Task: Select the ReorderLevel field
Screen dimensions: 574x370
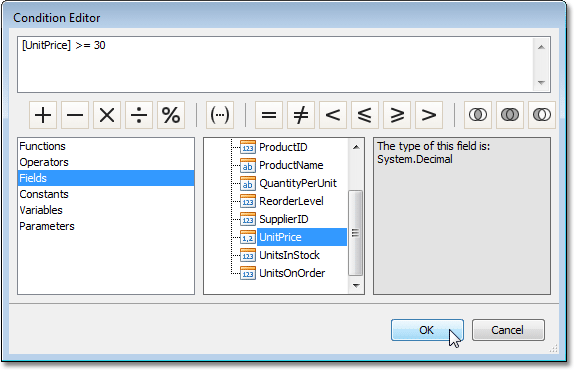Action: coord(291,201)
